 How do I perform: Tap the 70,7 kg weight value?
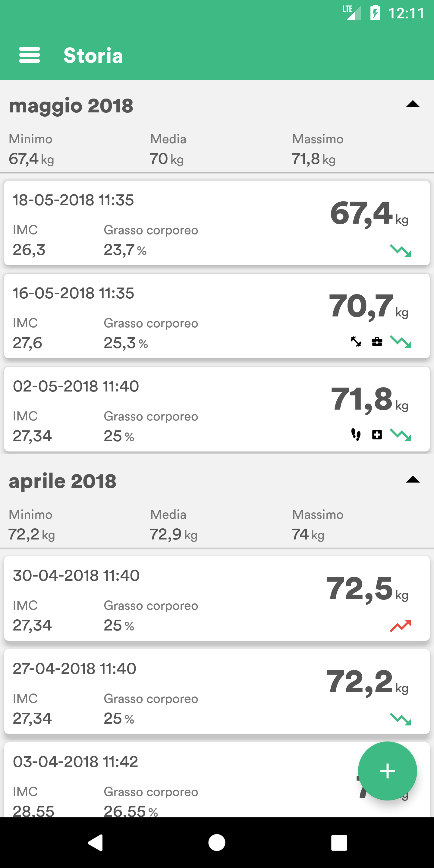[362, 306]
